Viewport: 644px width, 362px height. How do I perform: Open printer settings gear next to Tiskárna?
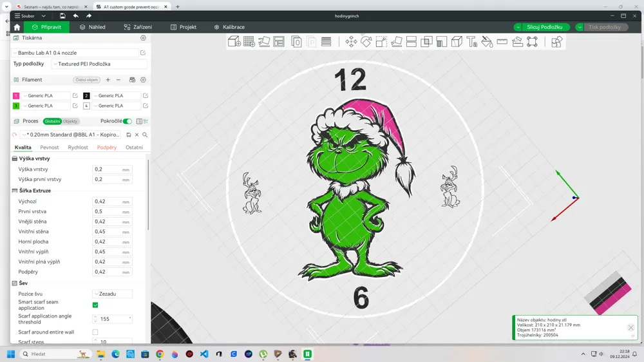click(143, 38)
